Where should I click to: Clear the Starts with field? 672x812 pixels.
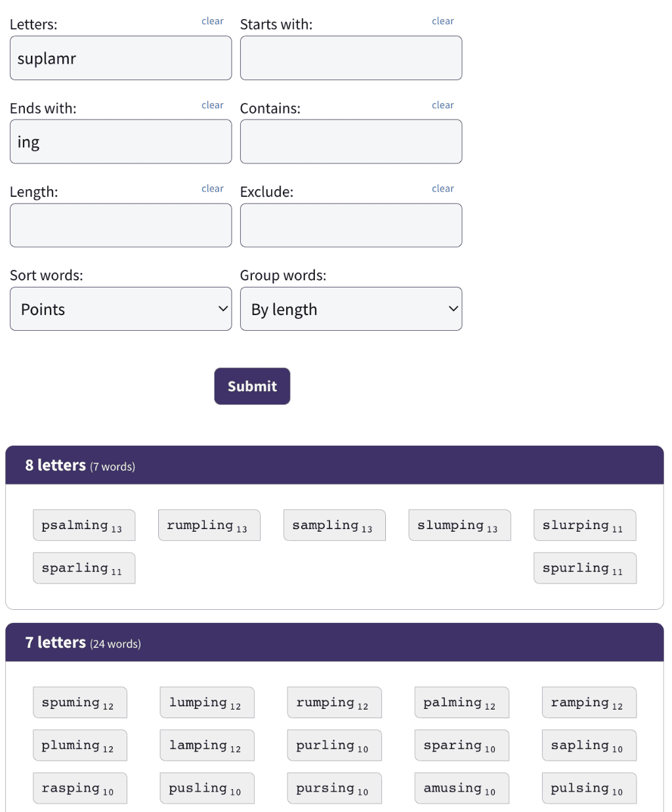point(442,21)
